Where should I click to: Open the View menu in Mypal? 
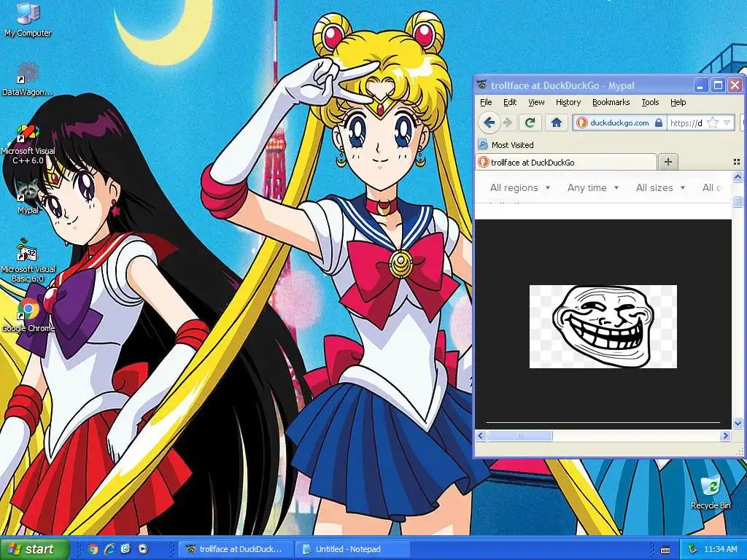click(536, 102)
